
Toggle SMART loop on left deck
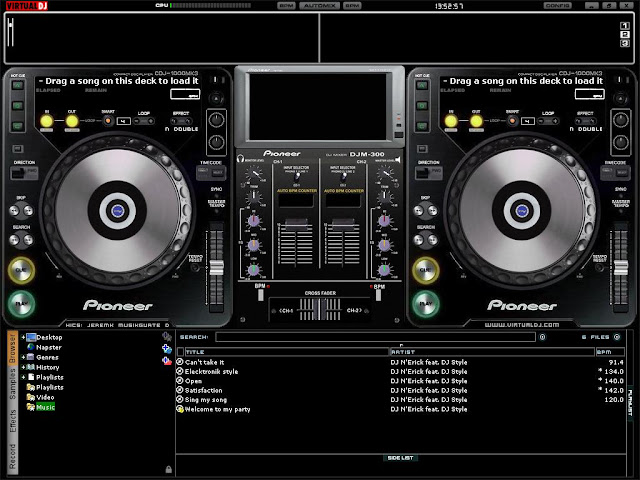[108, 120]
